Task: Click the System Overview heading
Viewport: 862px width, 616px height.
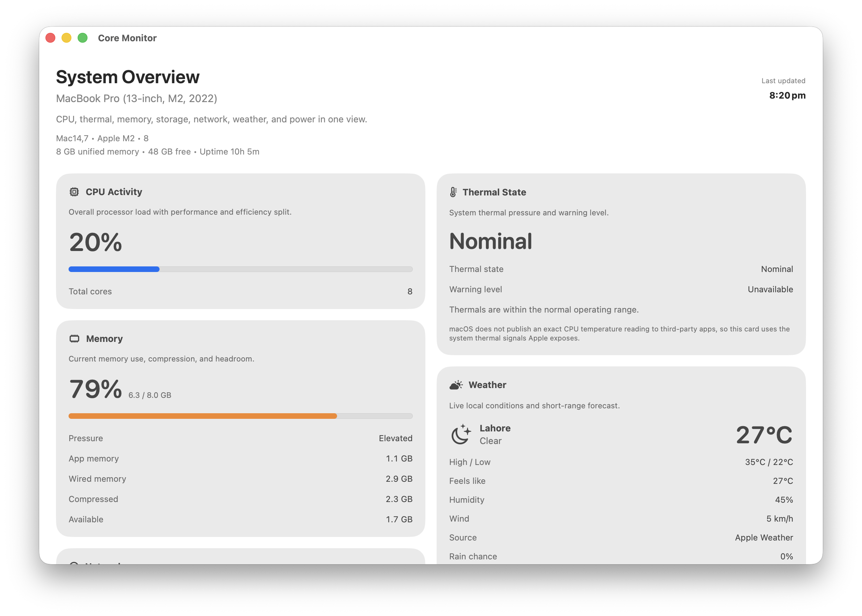Action: tap(128, 77)
